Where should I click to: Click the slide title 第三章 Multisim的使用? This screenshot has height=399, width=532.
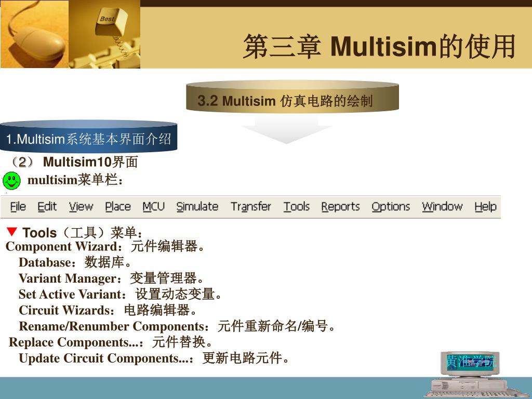point(380,46)
